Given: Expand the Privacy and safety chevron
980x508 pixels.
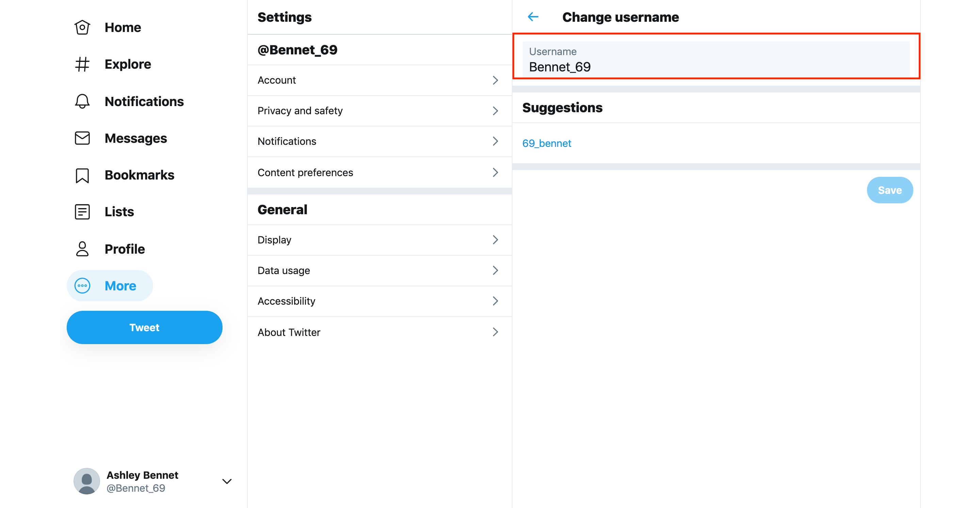Looking at the screenshot, I should click(495, 111).
